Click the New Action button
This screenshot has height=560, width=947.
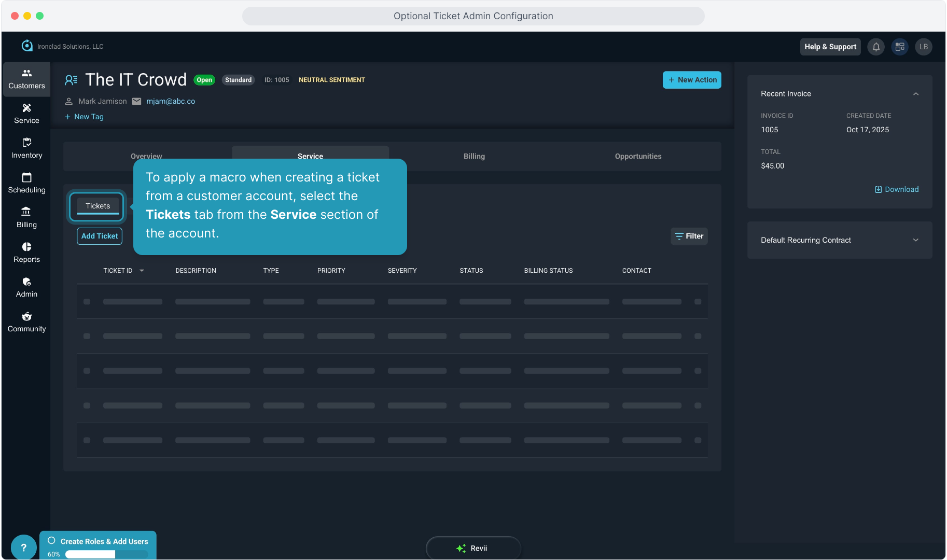(x=692, y=80)
